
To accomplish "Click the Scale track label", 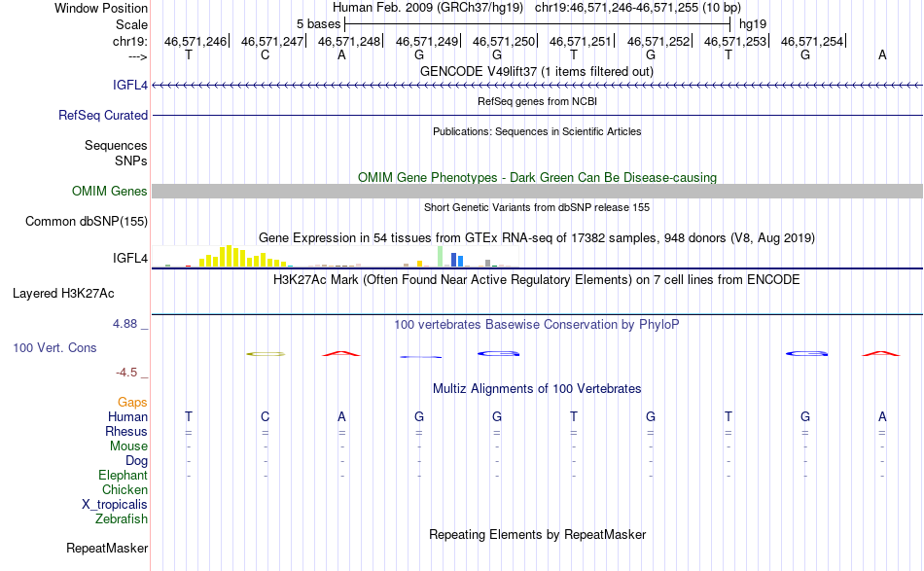I will pyautogui.click(x=131, y=24).
